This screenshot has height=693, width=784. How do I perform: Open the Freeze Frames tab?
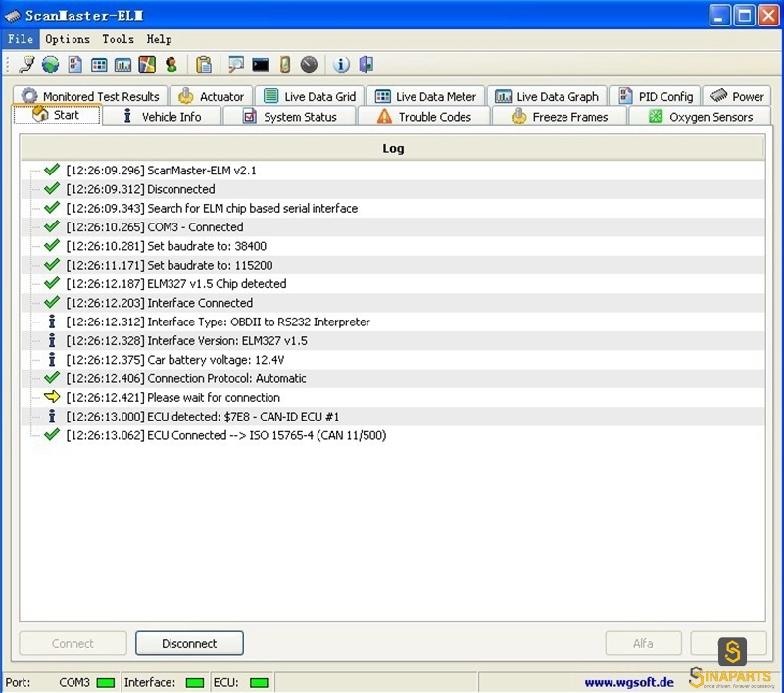(x=560, y=116)
